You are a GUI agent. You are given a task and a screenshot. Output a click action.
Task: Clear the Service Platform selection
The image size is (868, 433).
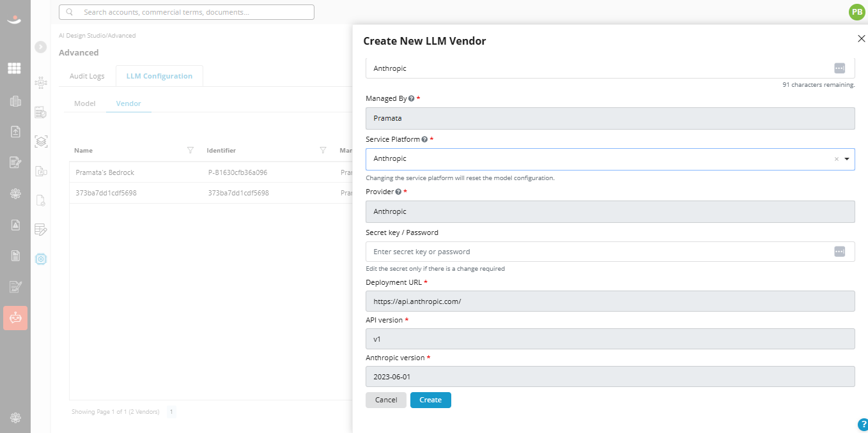pyautogui.click(x=836, y=159)
